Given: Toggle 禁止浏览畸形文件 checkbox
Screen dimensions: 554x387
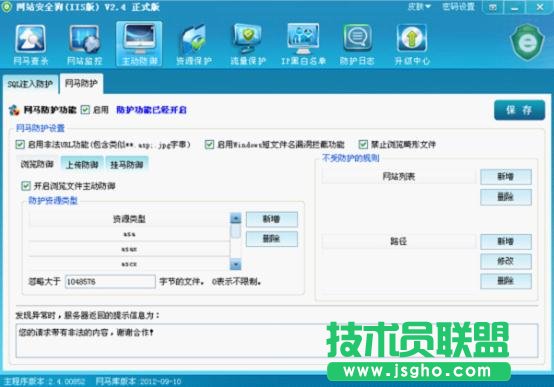Looking at the screenshot, I should tap(363, 144).
